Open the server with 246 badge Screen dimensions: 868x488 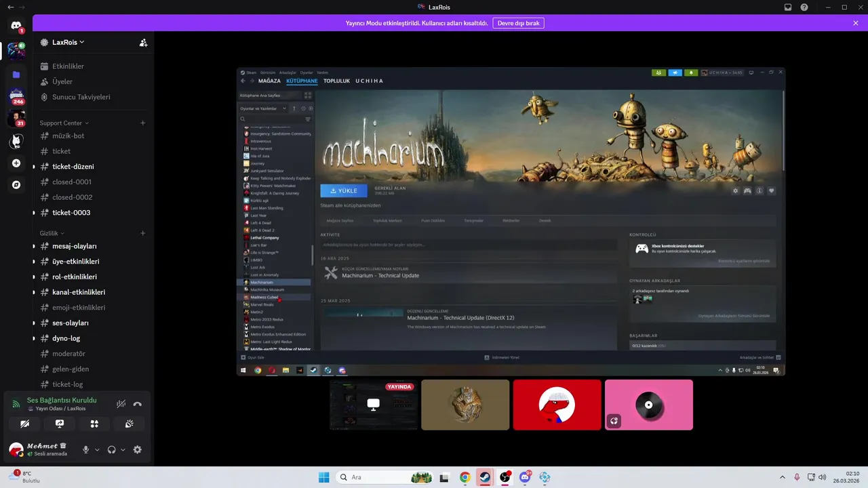[x=16, y=96]
